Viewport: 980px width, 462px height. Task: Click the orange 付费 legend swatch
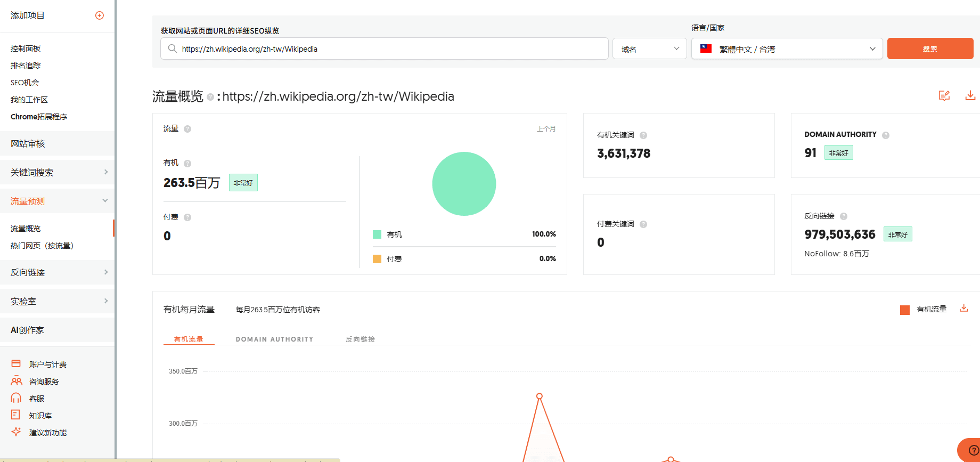click(x=377, y=259)
